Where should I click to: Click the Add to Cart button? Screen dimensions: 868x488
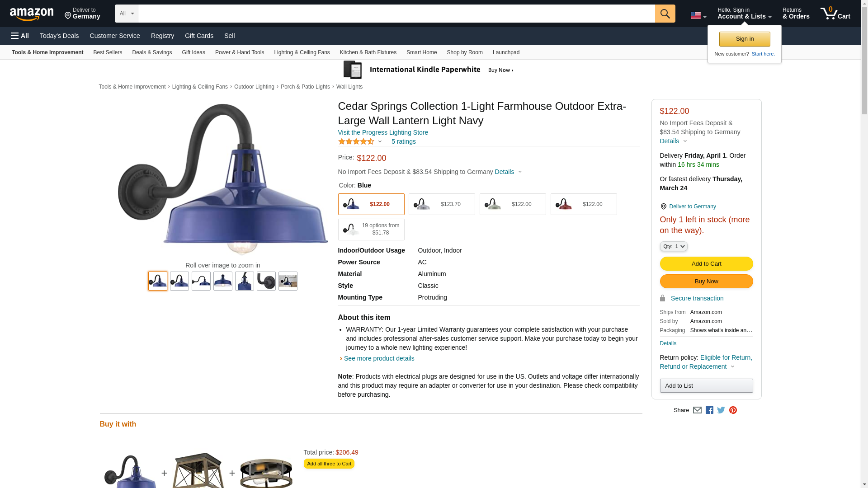[706, 264]
